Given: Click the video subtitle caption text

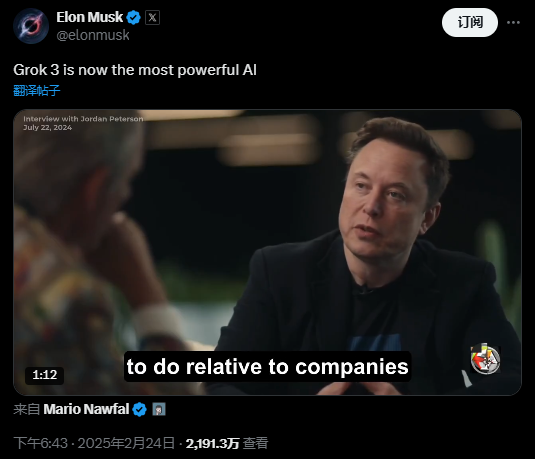Looking at the screenshot, I should click(x=268, y=367).
